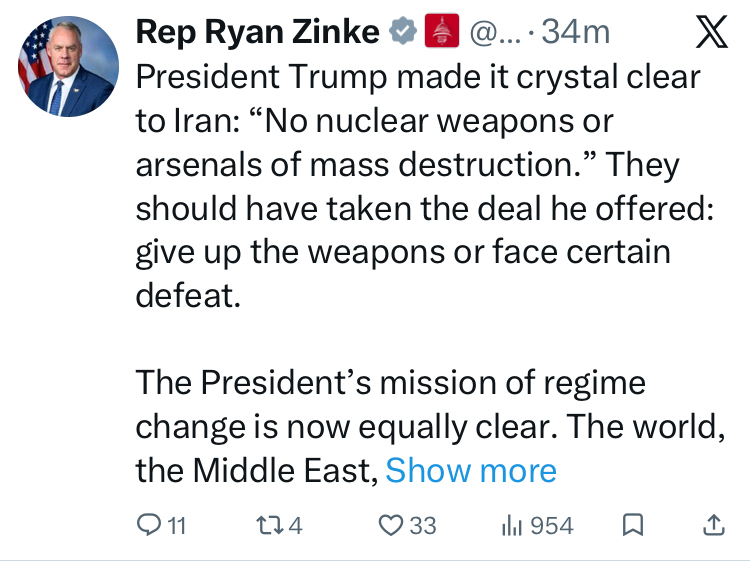Open Ryan Zinke's profile picture
This screenshot has height=563, width=750.
point(67,69)
